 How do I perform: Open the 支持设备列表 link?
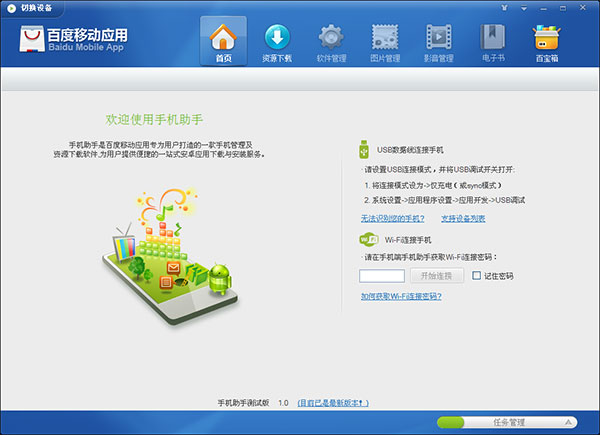[x=463, y=218]
